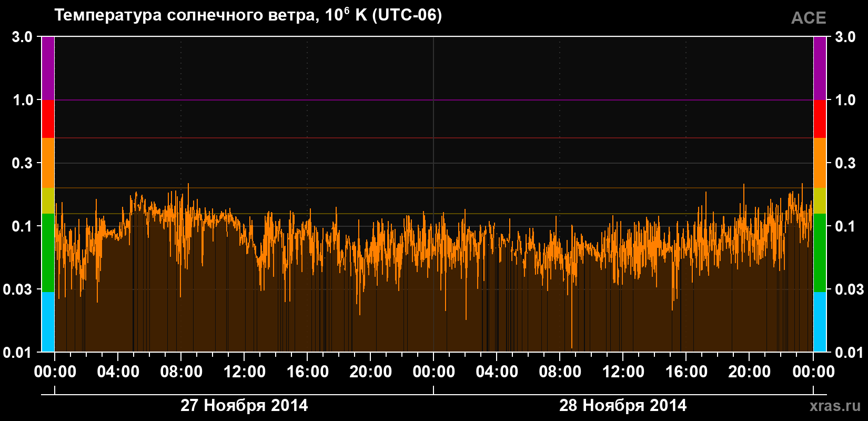Click the yellow segment of left color scale

click(x=48, y=201)
